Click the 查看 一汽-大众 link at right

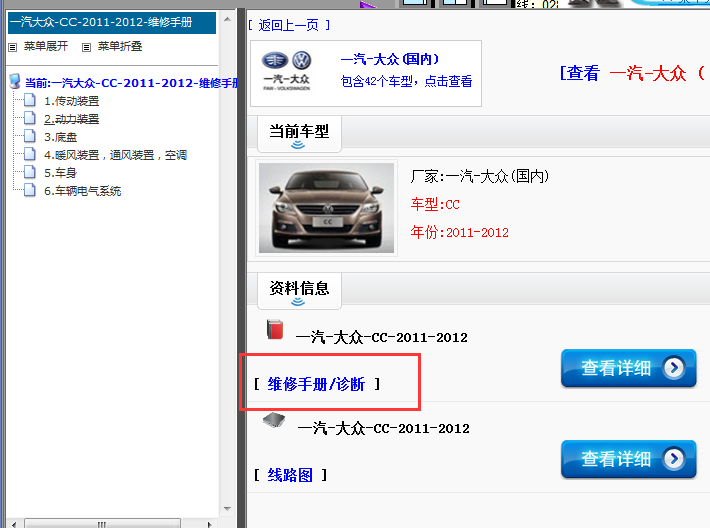pos(633,73)
